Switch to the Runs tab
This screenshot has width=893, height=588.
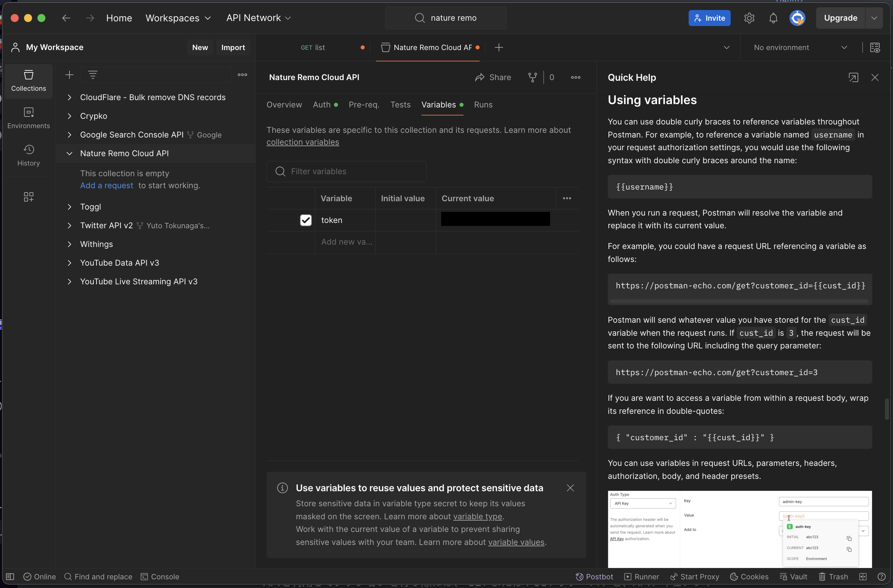pyautogui.click(x=483, y=105)
